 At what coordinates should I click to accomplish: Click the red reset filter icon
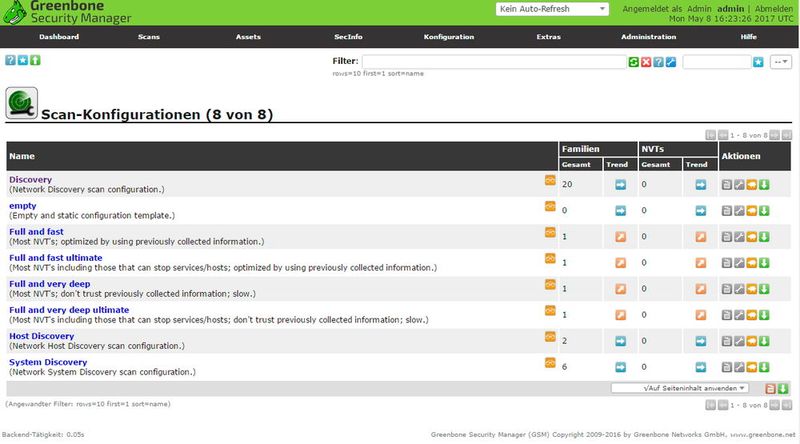click(x=646, y=62)
